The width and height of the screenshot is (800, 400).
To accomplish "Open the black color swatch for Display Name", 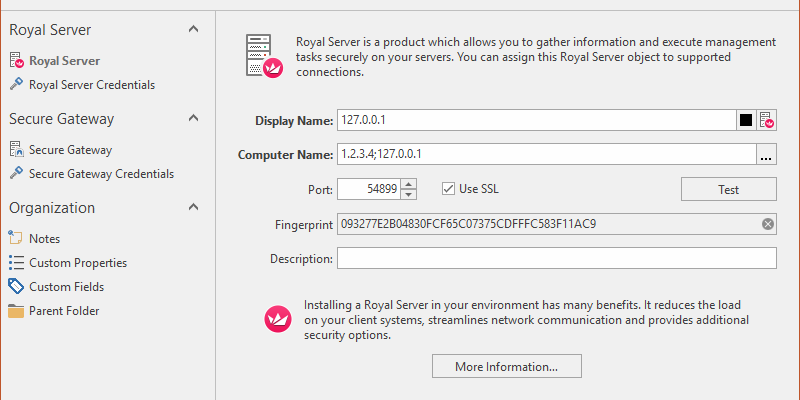I will click(x=746, y=121).
